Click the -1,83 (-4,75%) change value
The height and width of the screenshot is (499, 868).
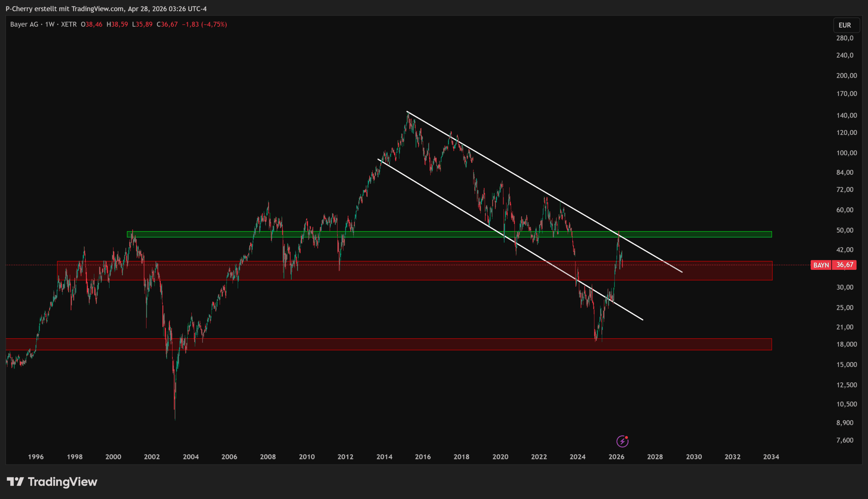204,24
